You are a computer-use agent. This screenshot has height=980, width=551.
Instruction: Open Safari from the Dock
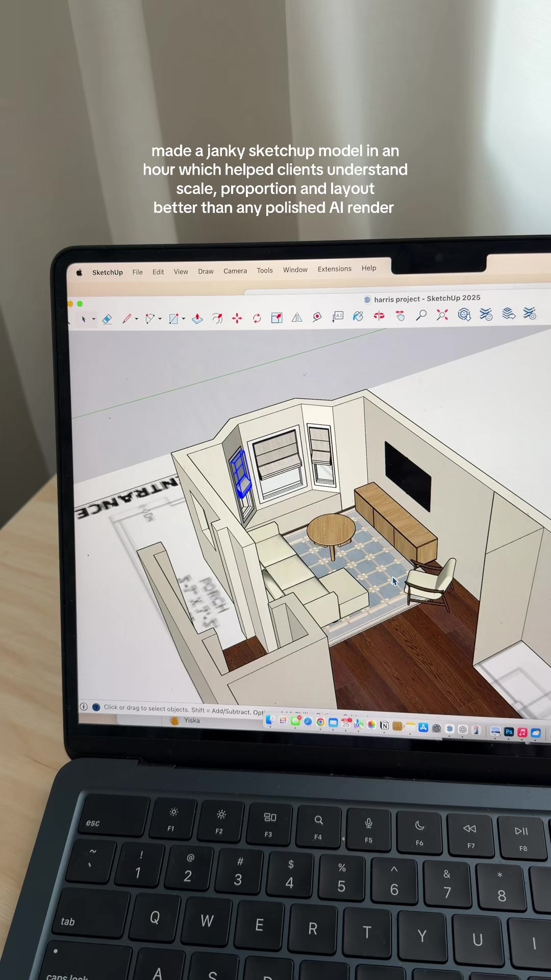308,721
